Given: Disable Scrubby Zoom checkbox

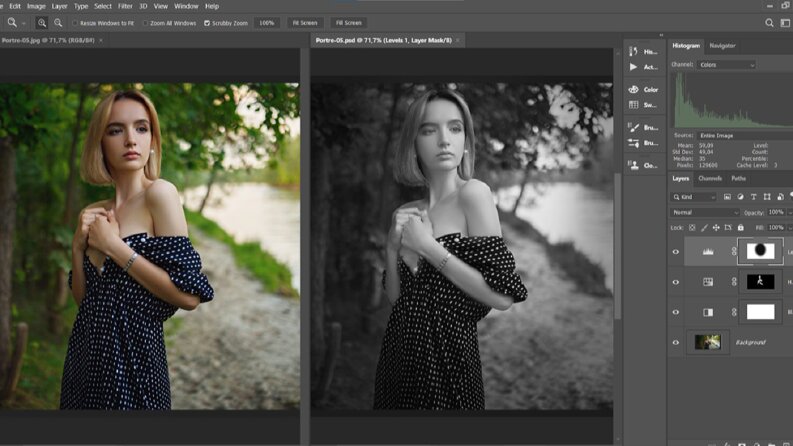Looking at the screenshot, I should pos(207,23).
